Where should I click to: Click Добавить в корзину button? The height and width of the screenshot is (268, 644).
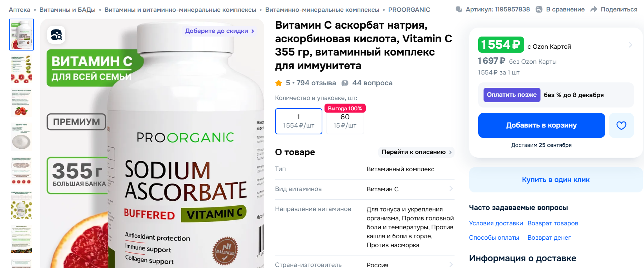click(542, 125)
